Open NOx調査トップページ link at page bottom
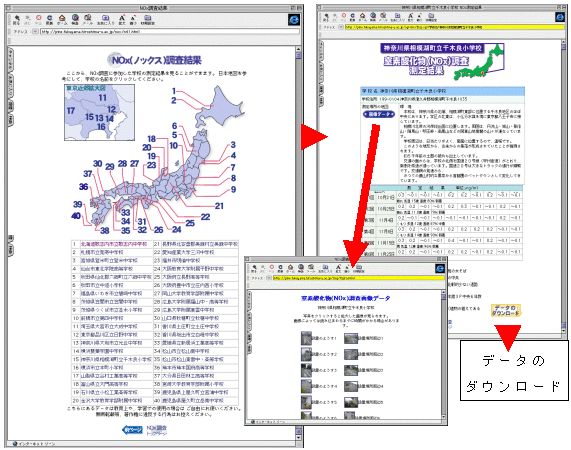 pos(157,430)
